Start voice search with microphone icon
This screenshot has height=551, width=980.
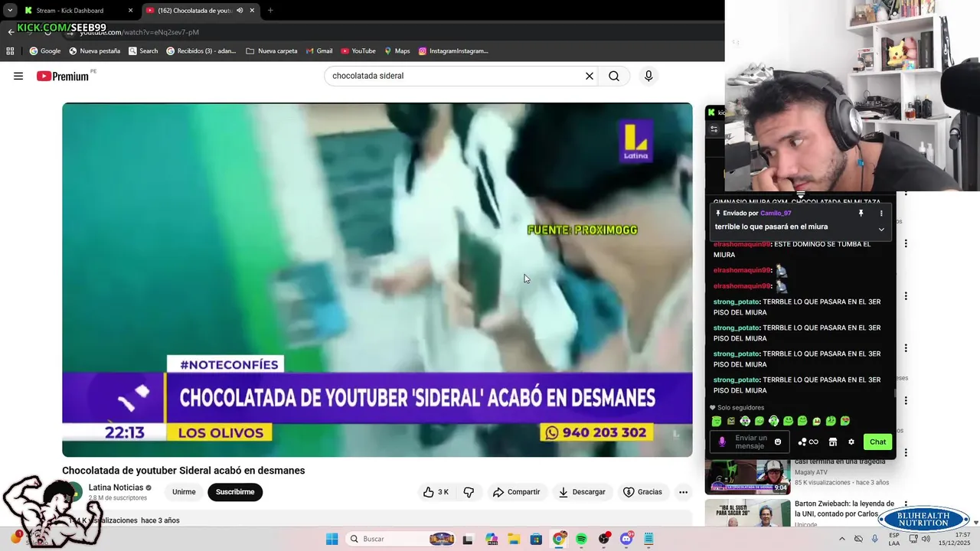point(648,76)
